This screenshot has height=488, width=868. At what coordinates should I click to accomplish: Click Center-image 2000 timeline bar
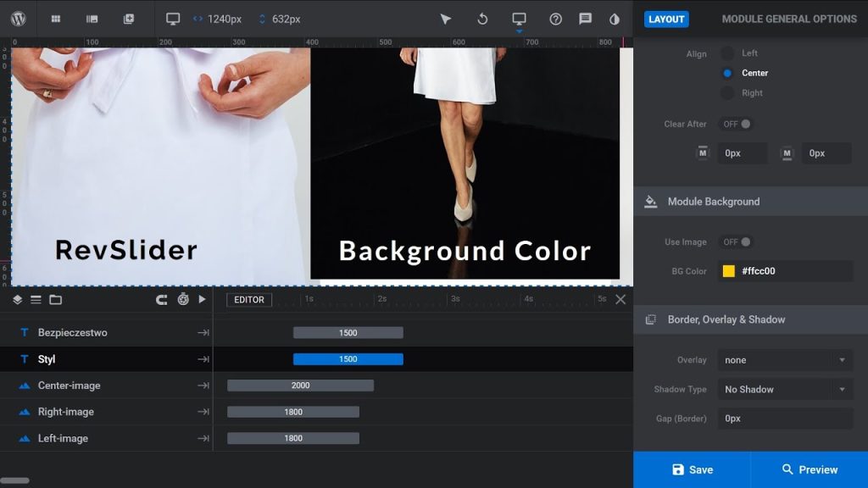pyautogui.click(x=301, y=385)
